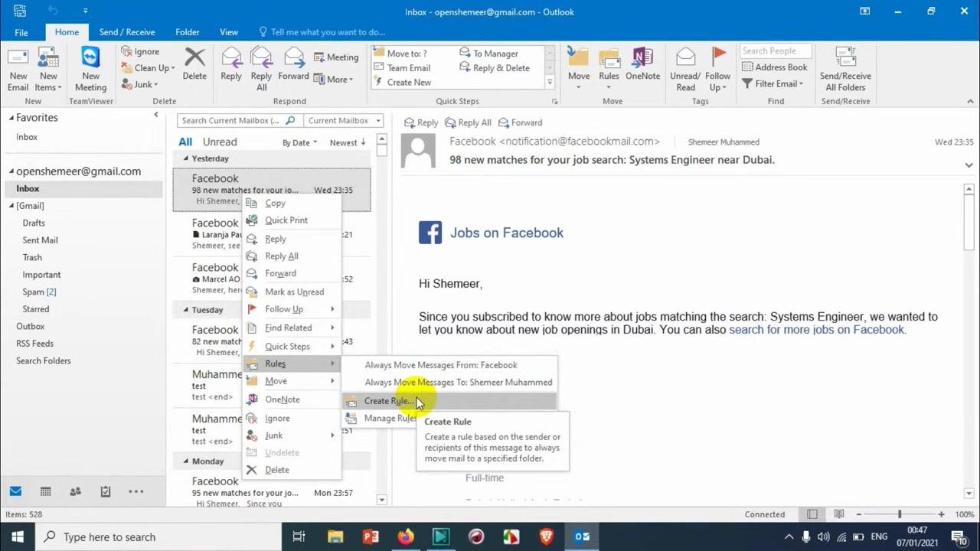
Task: Open the View ribbon tab
Action: coord(229,32)
